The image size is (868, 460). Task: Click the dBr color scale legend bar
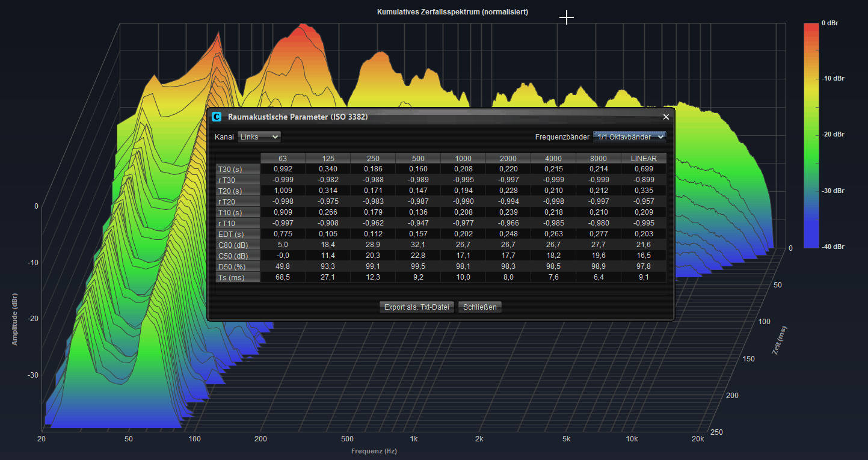click(x=811, y=135)
